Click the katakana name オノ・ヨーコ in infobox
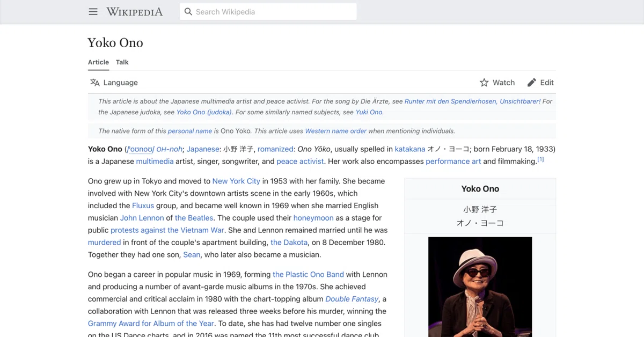The width and height of the screenshot is (644, 337). 480,223
